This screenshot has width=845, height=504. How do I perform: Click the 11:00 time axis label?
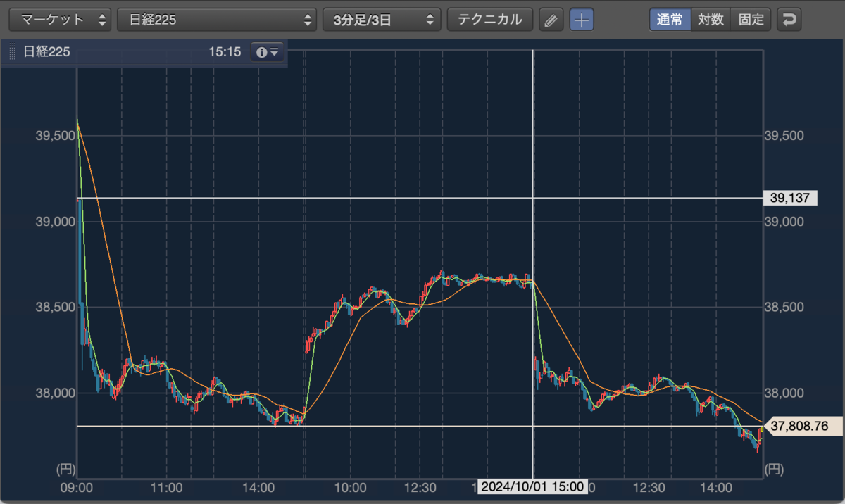click(168, 487)
